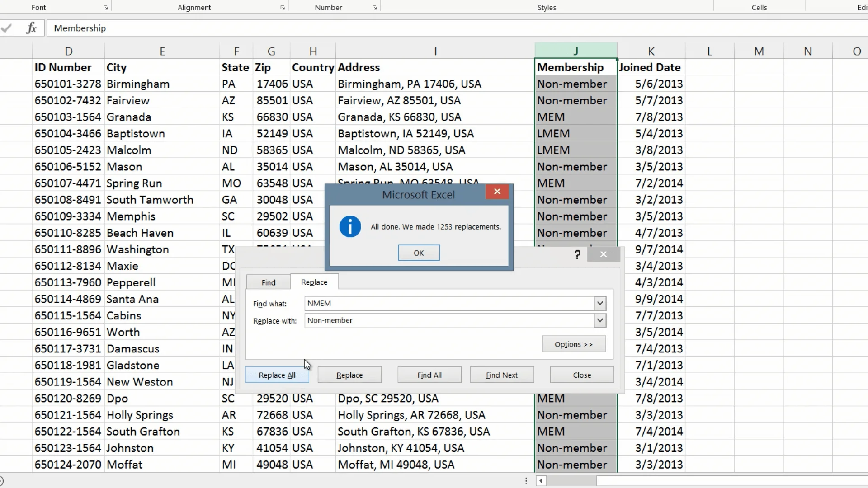
Task: Click the help question mark in Find dialog
Action: coord(577,254)
